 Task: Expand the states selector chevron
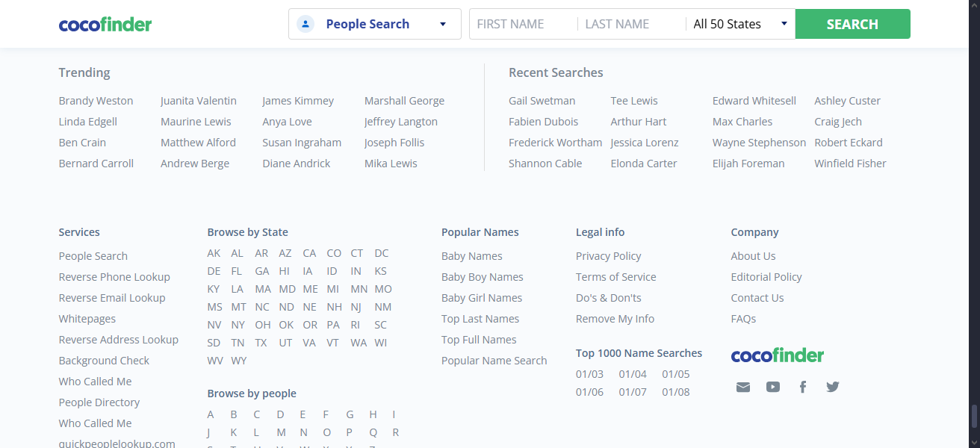click(x=784, y=23)
